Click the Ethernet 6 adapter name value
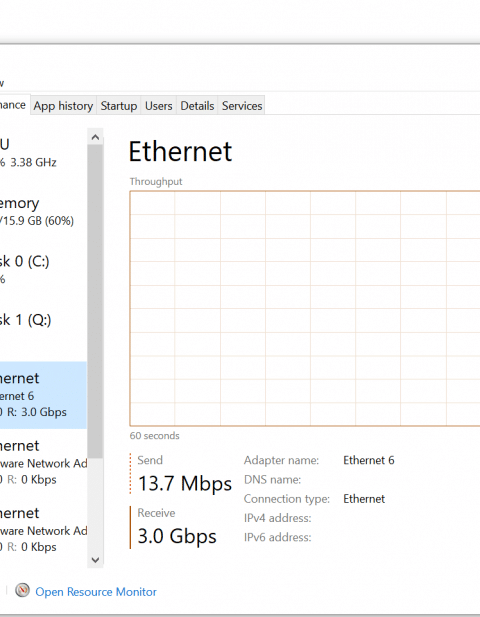The image size is (480, 617). click(369, 460)
